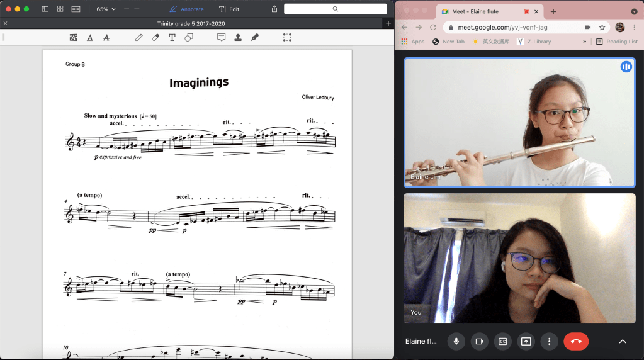This screenshot has width=644, height=360.
Task: Select the stamp tool
Action: click(238, 38)
